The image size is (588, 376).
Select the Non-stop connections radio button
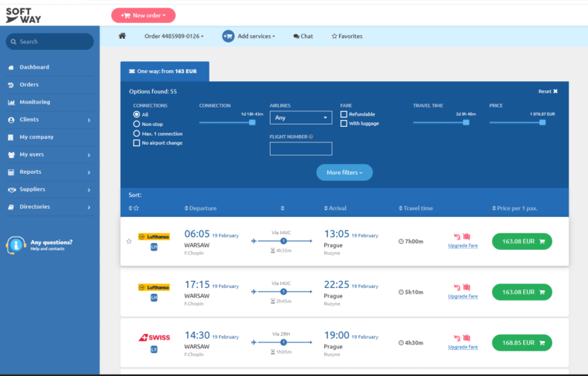(x=136, y=124)
